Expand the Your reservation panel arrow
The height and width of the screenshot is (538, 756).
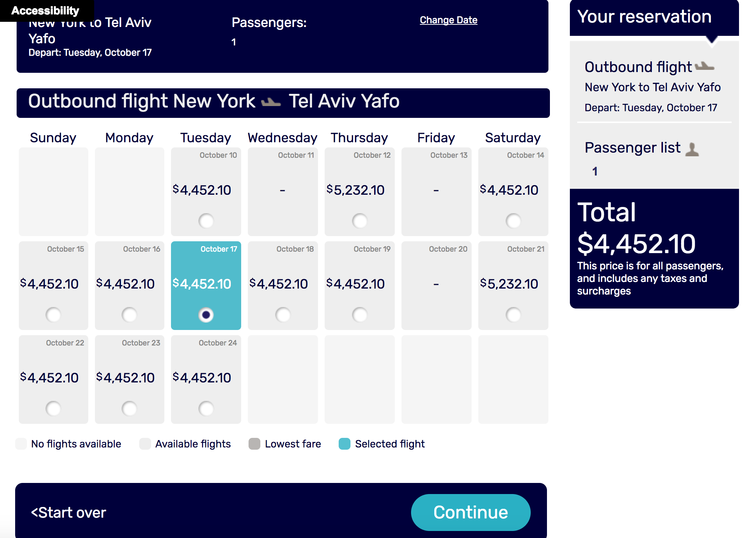pyautogui.click(x=712, y=40)
